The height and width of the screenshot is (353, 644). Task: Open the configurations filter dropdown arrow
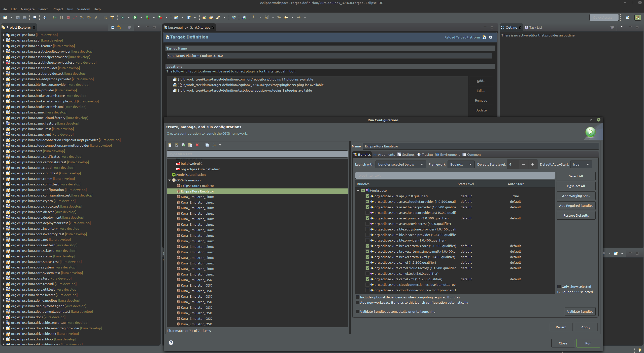[x=220, y=145]
